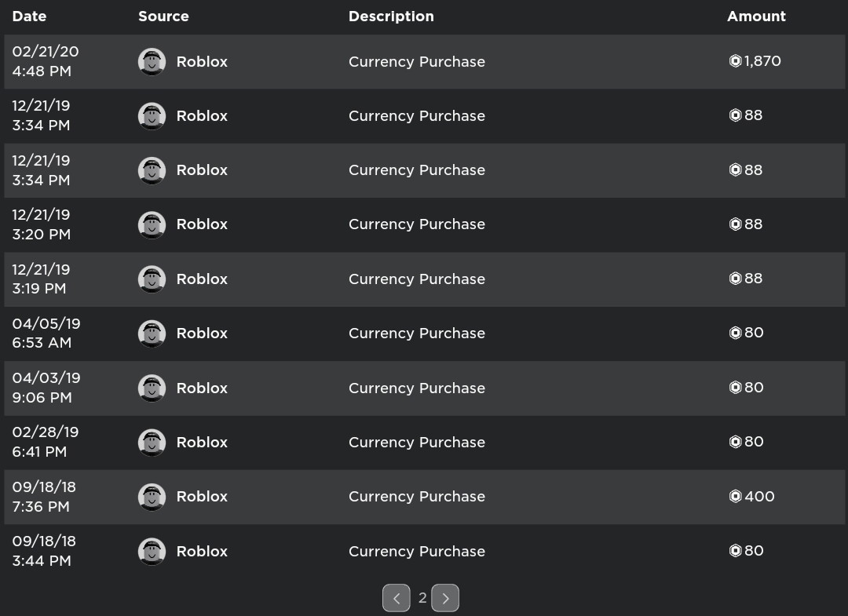This screenshot has height=616, width=848.
Task: Click the amount 400
Action: point(759,496)
